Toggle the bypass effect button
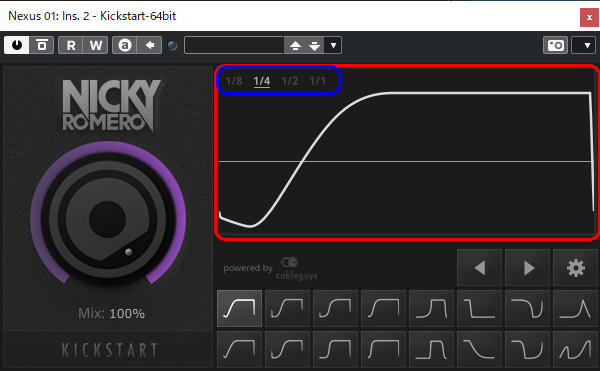Screen dimensions: 600x371 42,45
